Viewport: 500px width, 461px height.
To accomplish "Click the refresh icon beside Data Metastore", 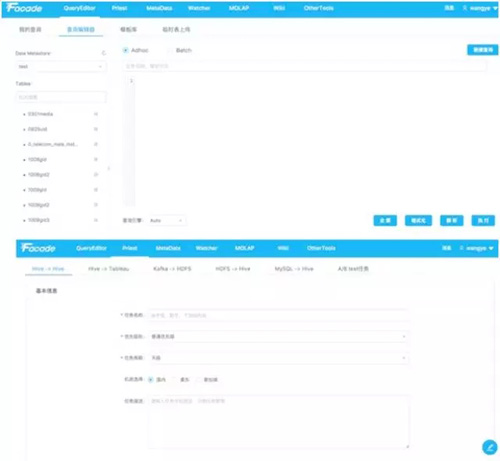I will tap(104, 53).
